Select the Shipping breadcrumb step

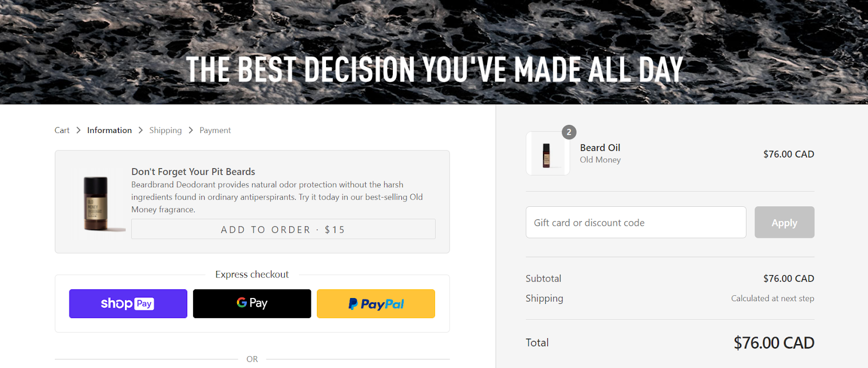(165, 130)
